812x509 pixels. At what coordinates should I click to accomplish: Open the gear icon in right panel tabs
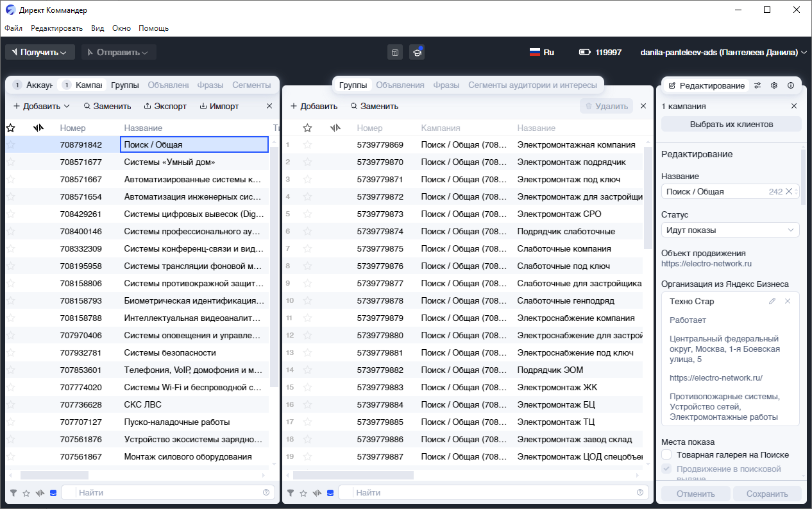774,85
